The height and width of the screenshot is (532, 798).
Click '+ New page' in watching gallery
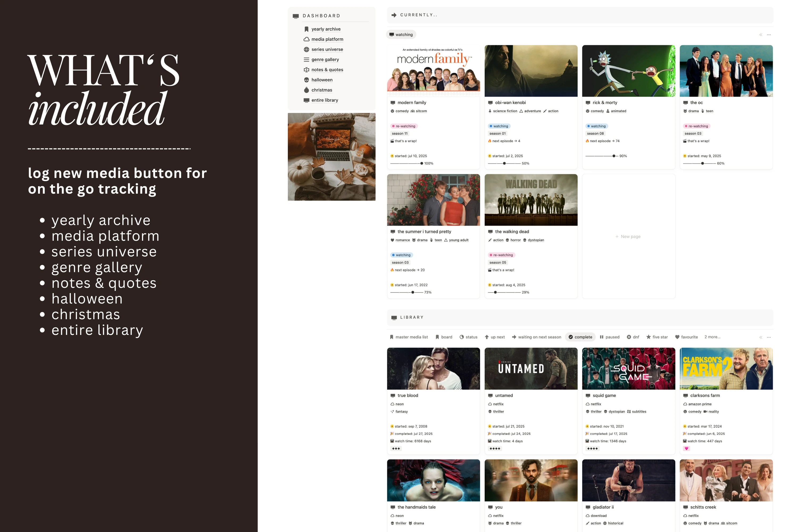[x=628, y=236]
